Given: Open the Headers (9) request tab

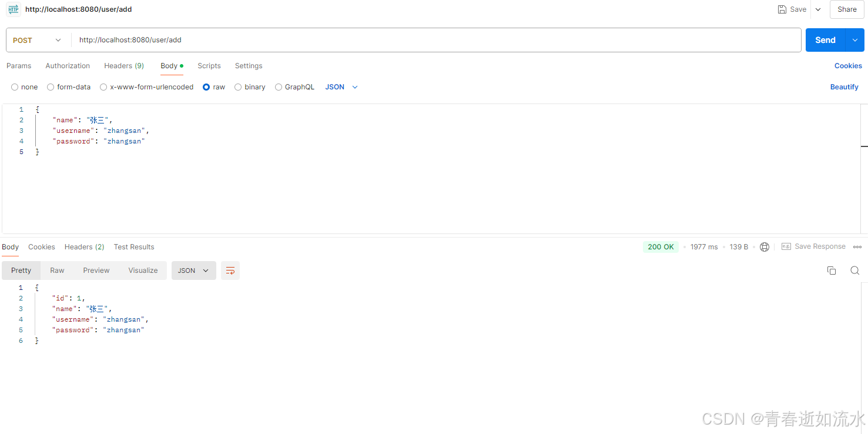Looking at the screenshot, I should (x=124, y=66).
